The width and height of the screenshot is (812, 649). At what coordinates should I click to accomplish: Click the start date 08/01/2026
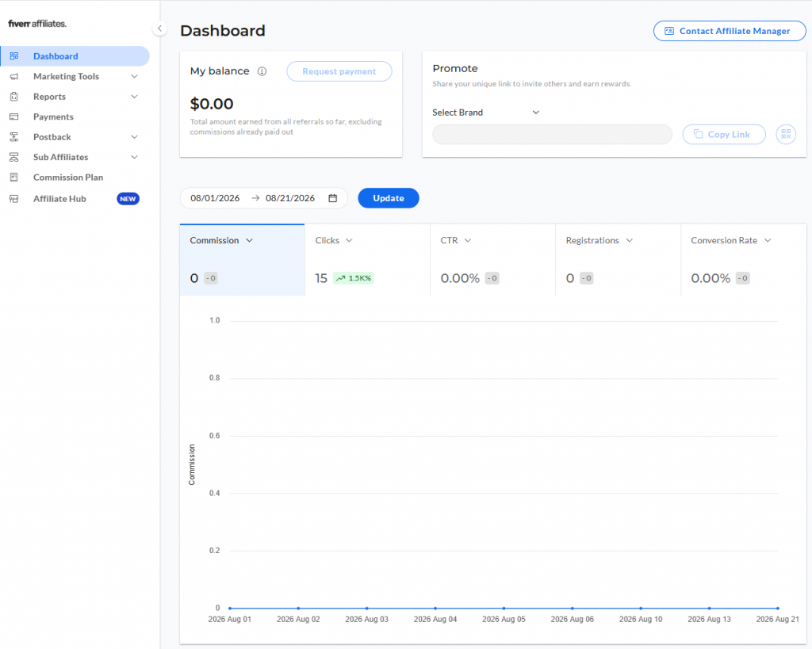215,198
